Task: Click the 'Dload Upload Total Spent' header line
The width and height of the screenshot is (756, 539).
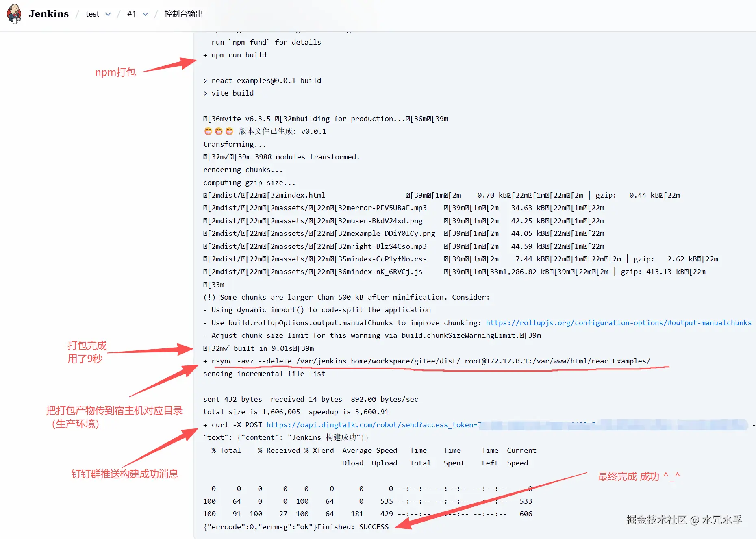Action: [x=435, y=463]
